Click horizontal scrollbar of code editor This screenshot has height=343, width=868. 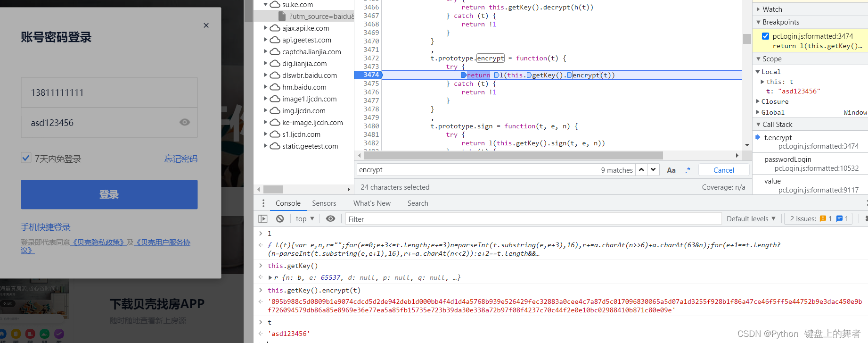pos(514,156)
